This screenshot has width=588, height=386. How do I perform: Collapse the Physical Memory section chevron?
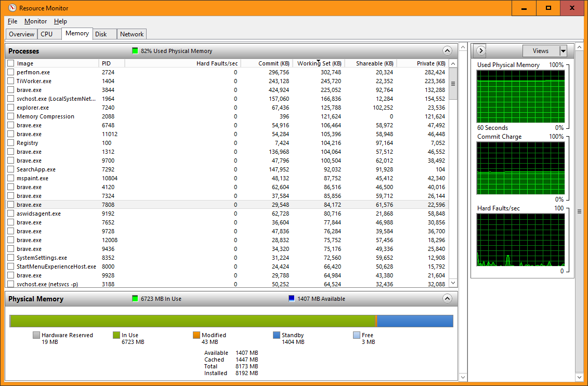coord(447,299)
